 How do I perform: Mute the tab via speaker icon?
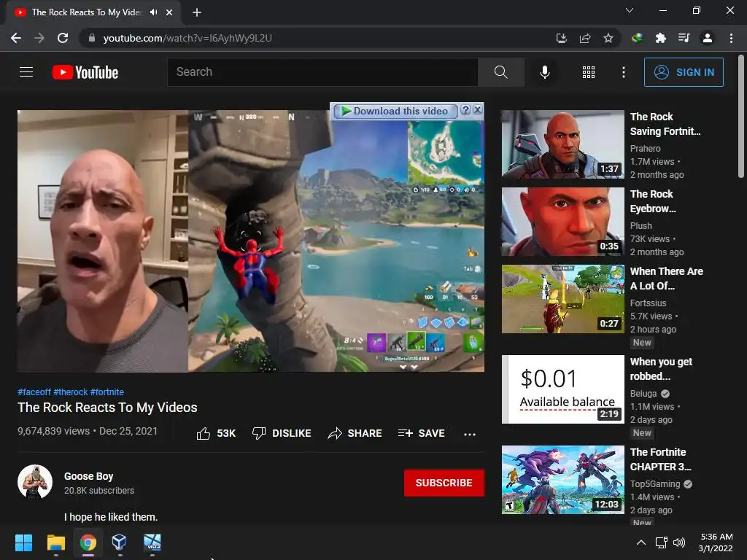[153, 12]
